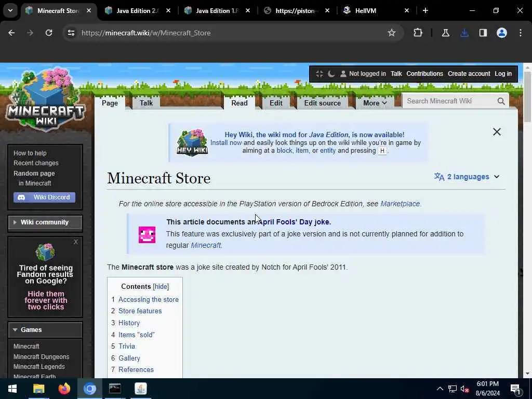Open network status tray icon

coord(452,389)
